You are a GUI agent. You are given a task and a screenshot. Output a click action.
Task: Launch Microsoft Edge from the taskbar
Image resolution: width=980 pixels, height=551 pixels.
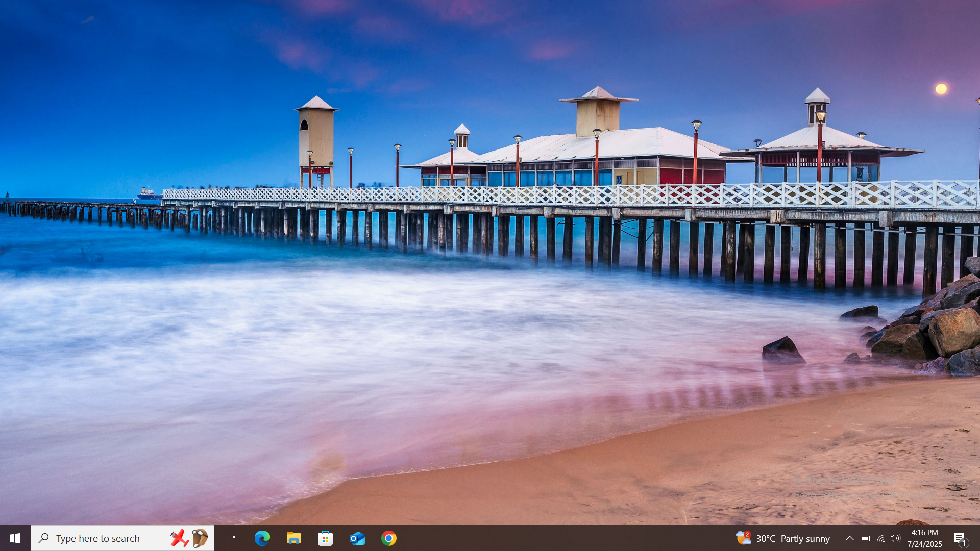click(262, 538)
